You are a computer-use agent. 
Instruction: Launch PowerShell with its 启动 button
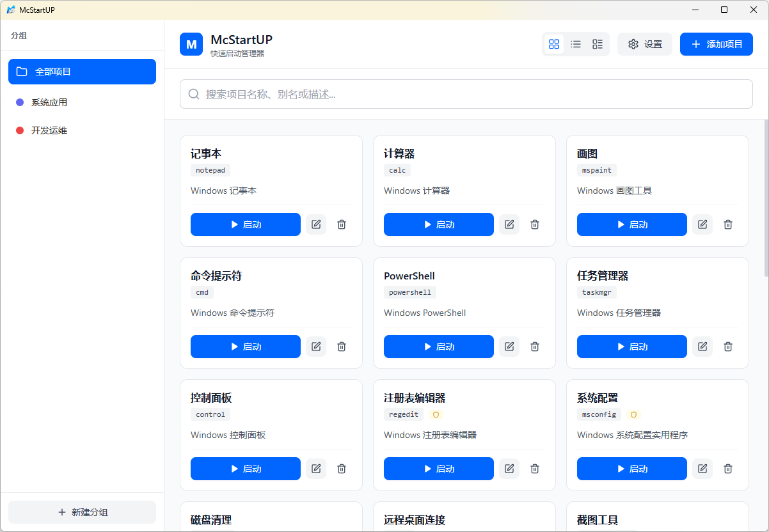click(x=439, y=347)
